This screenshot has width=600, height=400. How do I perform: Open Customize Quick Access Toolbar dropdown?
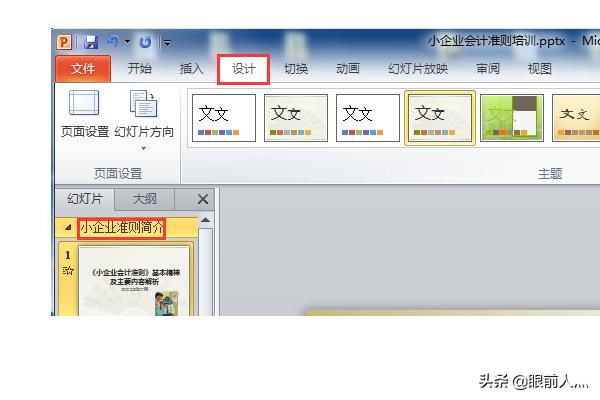click(167, 43)
